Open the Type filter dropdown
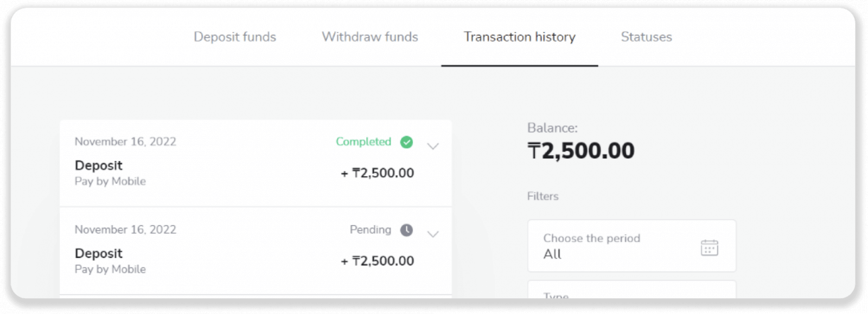The height and width of the screenshot is (314, 868). [631, 290]
